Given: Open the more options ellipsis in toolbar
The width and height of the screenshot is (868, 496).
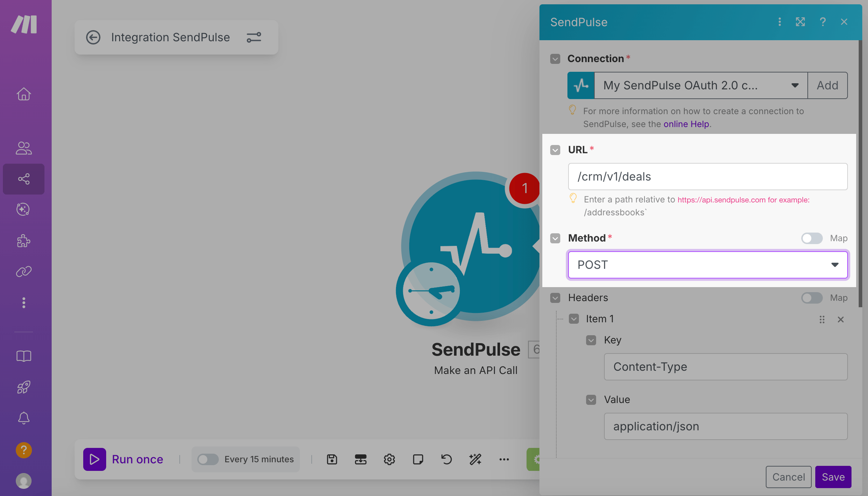Looking at the screenshot, I should click(504, 459).
